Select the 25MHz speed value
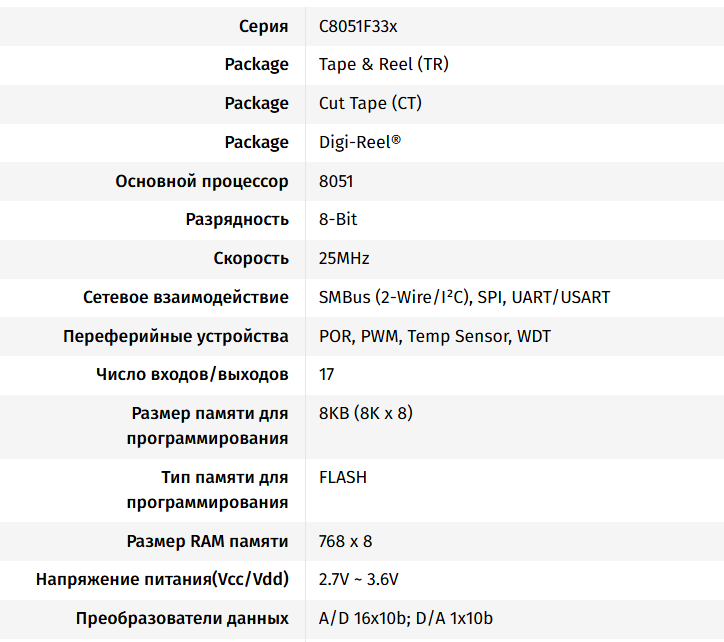The width and height of the screenshot is (724, 642). 344,259
